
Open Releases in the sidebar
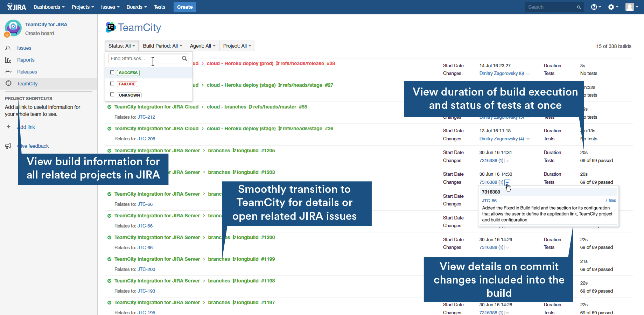27,72
